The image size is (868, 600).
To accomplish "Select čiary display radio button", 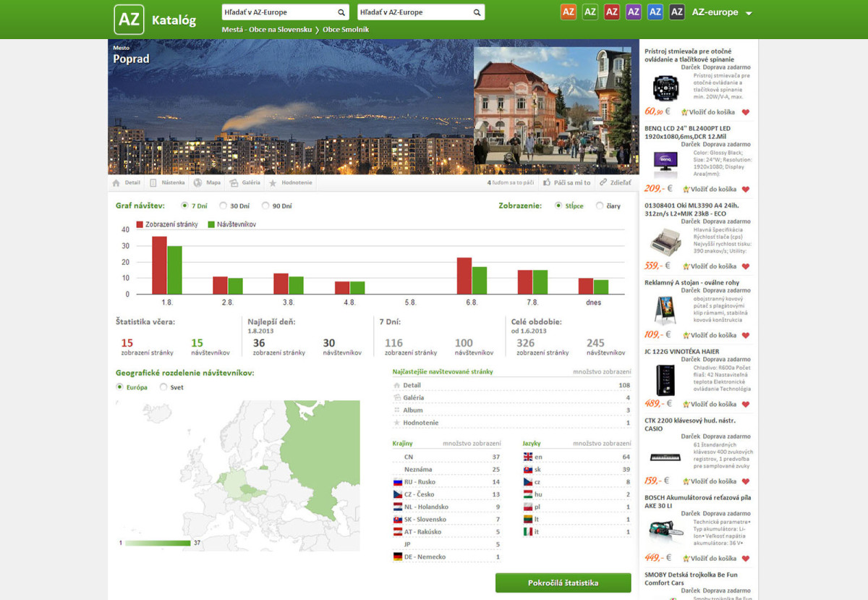I will pos(600,206).
